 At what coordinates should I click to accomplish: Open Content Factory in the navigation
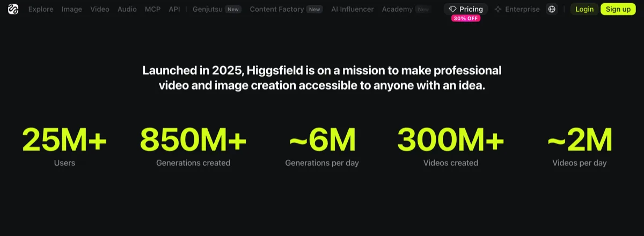(x=277, y=9)
